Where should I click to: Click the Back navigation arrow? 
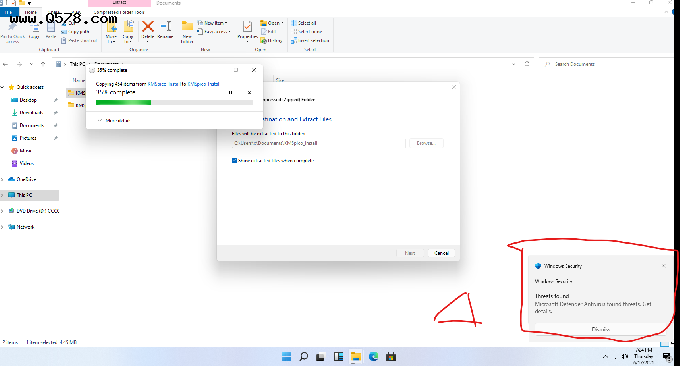tap(6, 64)
